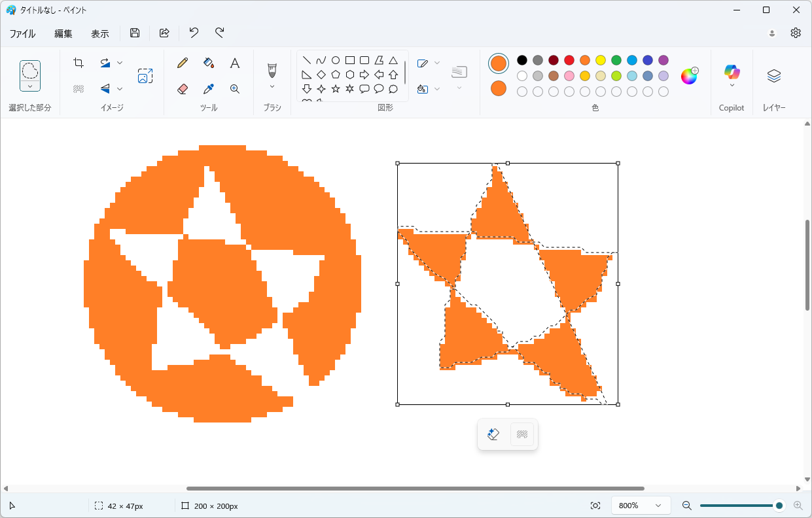The image size is (812, 518).
Task: Select the Magnifier tool
Action: point(235,89)
